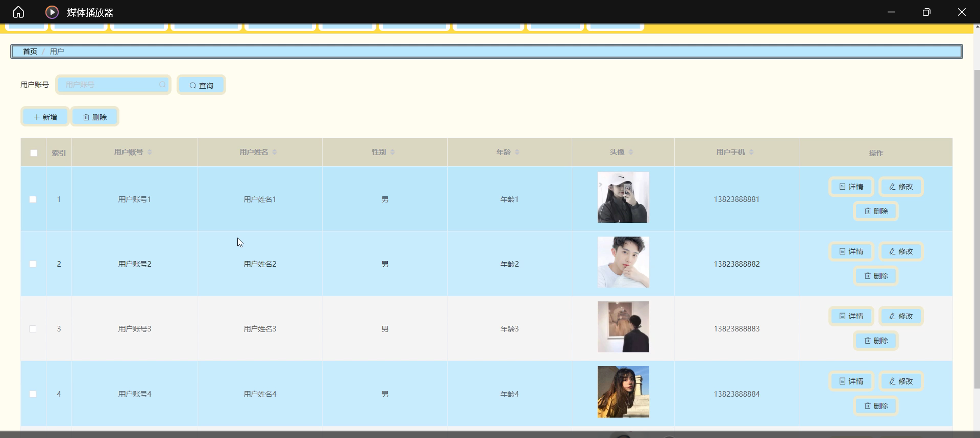Check the checkbox for row 用户账号2
The image size is (980, 438).
33,264
